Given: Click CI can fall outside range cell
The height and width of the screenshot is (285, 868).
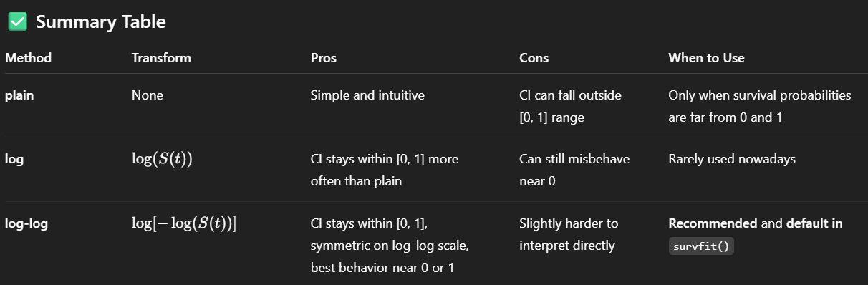Looking at the screenshot, I should click(x=571, y=106).
